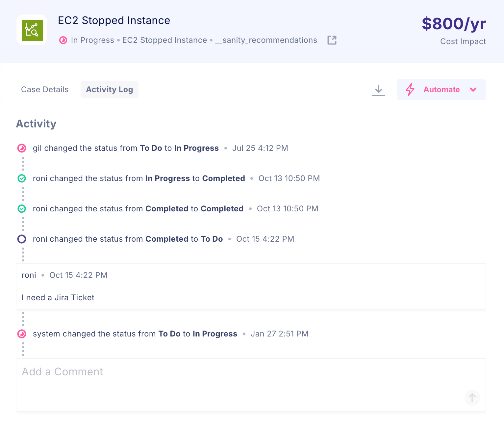This screenshot has height=428, width=504.
Task: Switch to the Case Details tab
Action: [x=45, y=90]
